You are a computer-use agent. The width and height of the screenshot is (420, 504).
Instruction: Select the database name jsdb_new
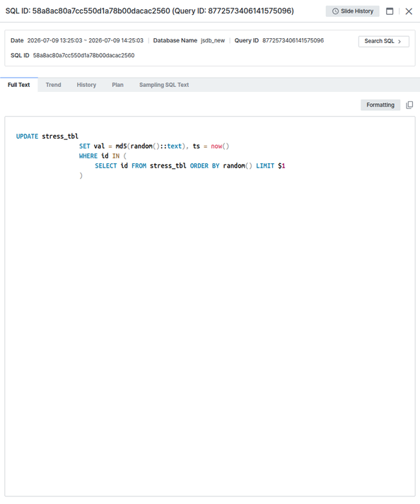point(213,40)
